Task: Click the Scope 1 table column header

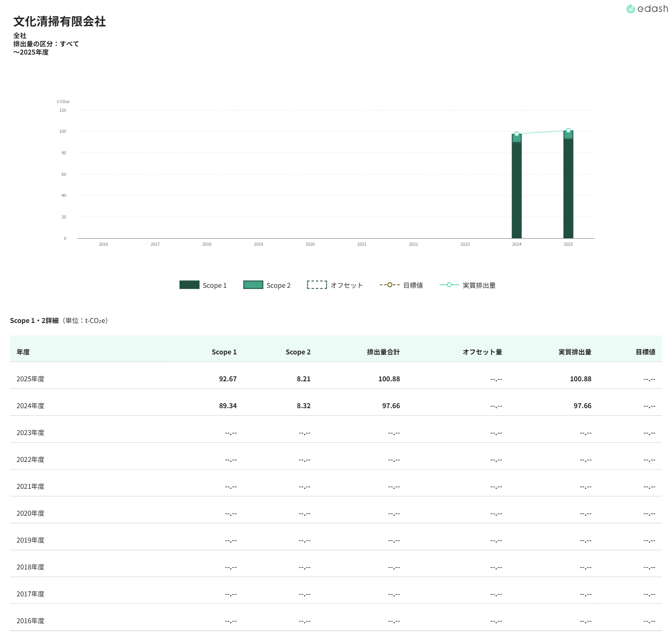Action: [x=224, y=352]
